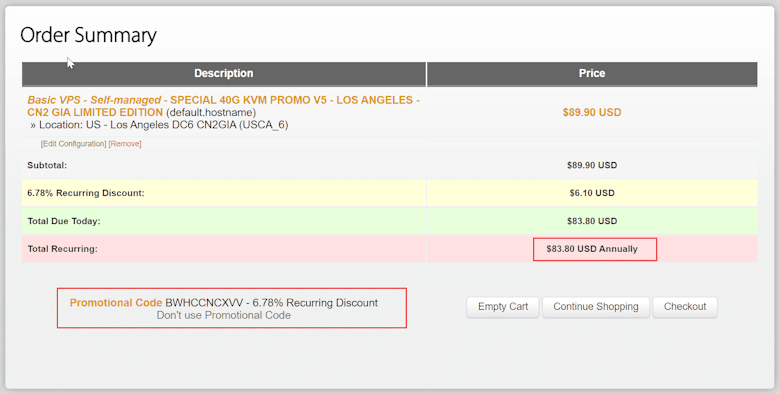Click the Total Recurring label
The width and height of the screenshot is (780, 394).
coord(62,249)
